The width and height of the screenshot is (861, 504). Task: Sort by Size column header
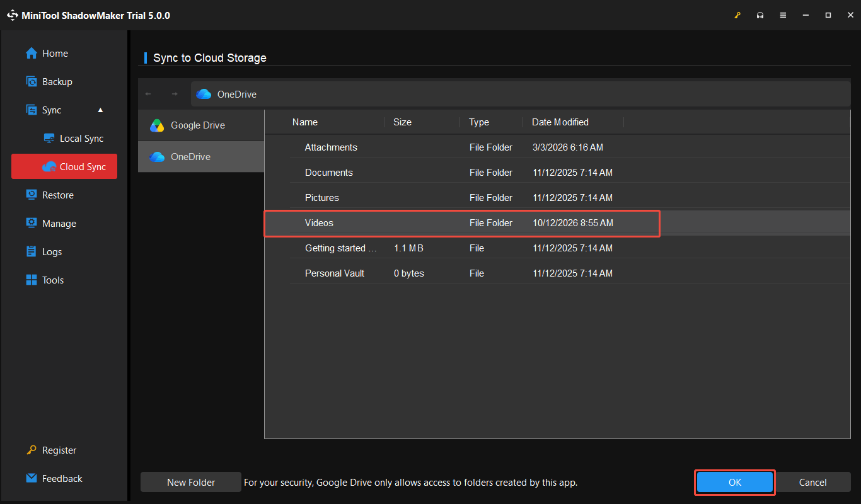[402, 122]
